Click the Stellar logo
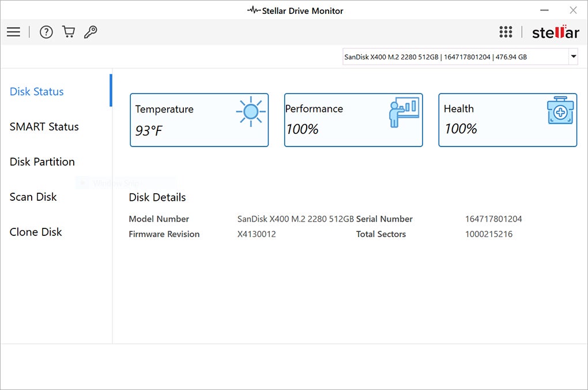This screenshot has width=588, height=390. click(x=555, y=32)
